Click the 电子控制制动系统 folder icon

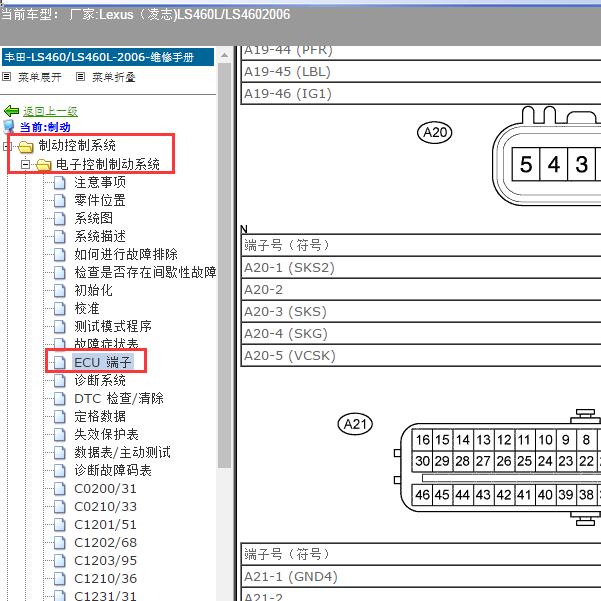(x=44, y=165)
